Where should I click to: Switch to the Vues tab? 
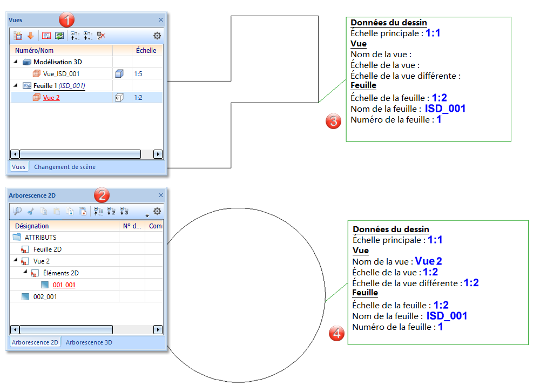click(18, 167)
